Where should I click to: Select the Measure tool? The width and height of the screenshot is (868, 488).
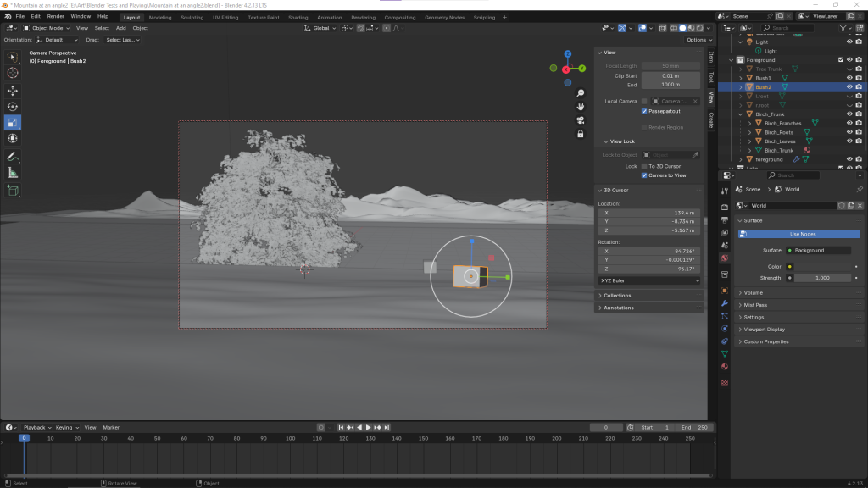(x=12, y=173)
